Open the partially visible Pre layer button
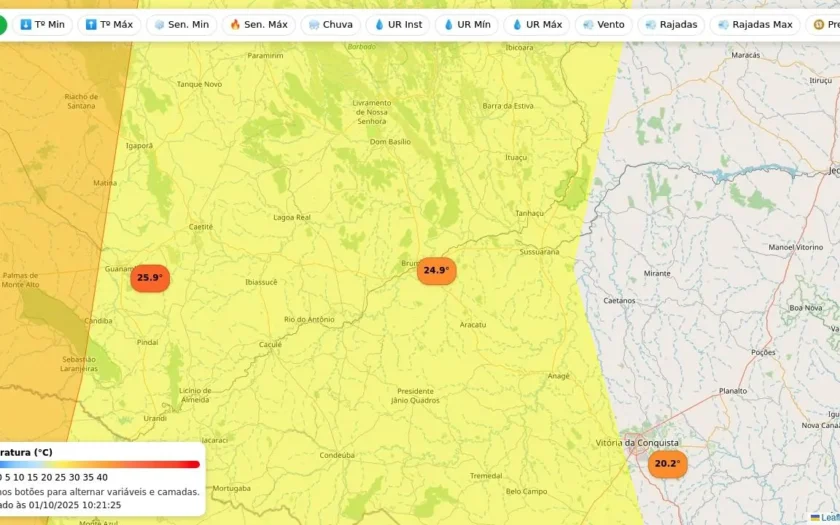Image resolution: width=840 pixels, height=525 pixels. tap(825, 25)
